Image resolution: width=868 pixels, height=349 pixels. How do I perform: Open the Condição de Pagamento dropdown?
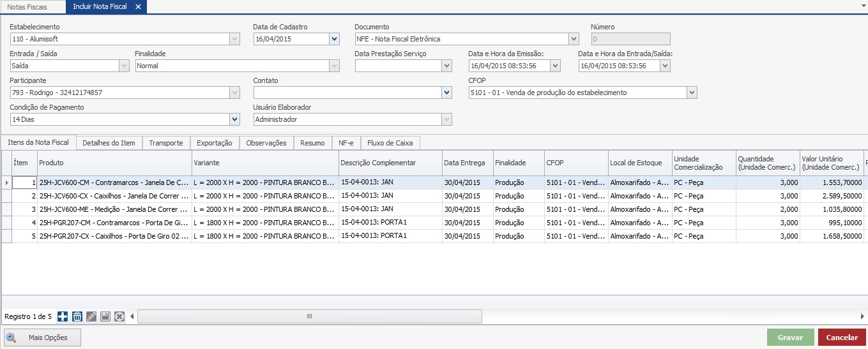tap(234, 119)
